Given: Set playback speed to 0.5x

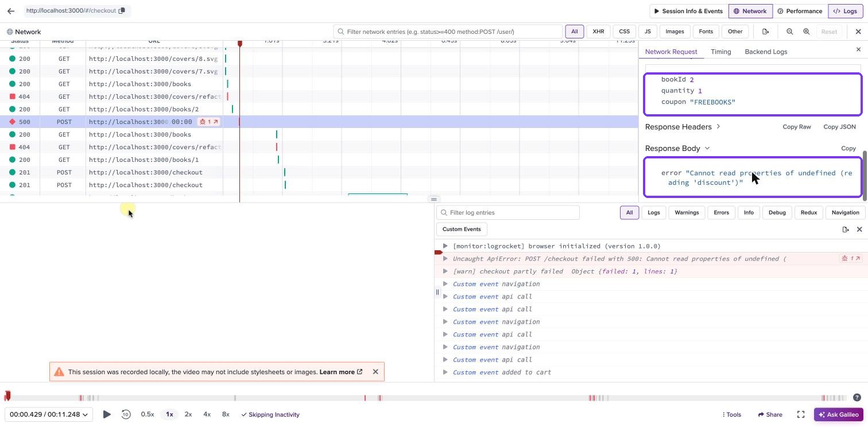Looking at the screenshot, I should point(148,414).
